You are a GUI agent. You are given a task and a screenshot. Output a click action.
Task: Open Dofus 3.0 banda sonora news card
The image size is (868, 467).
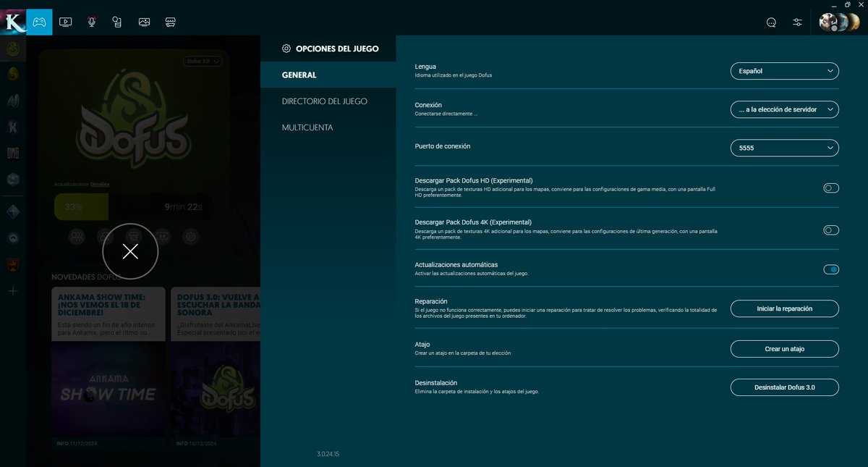(215, 369)
